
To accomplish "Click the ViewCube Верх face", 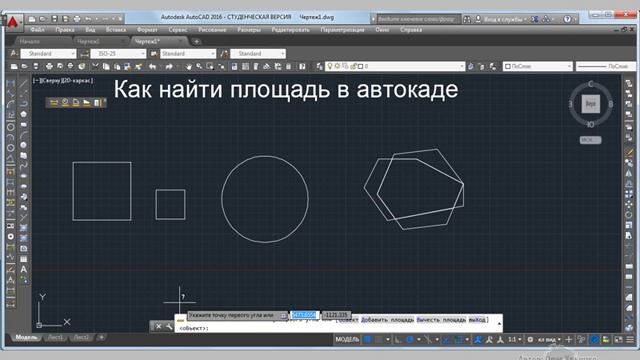I will point(590,104).
